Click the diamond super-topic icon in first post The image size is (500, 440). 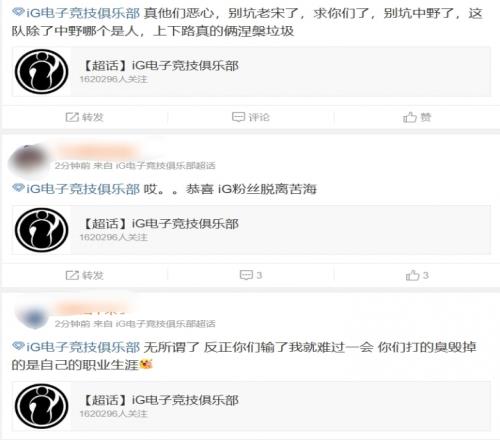click(18, 13)
